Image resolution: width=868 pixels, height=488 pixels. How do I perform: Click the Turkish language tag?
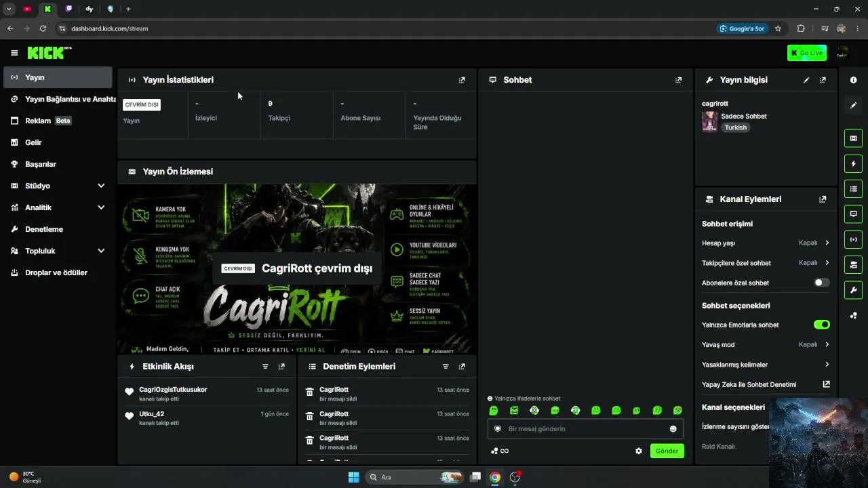pos(735,127)
